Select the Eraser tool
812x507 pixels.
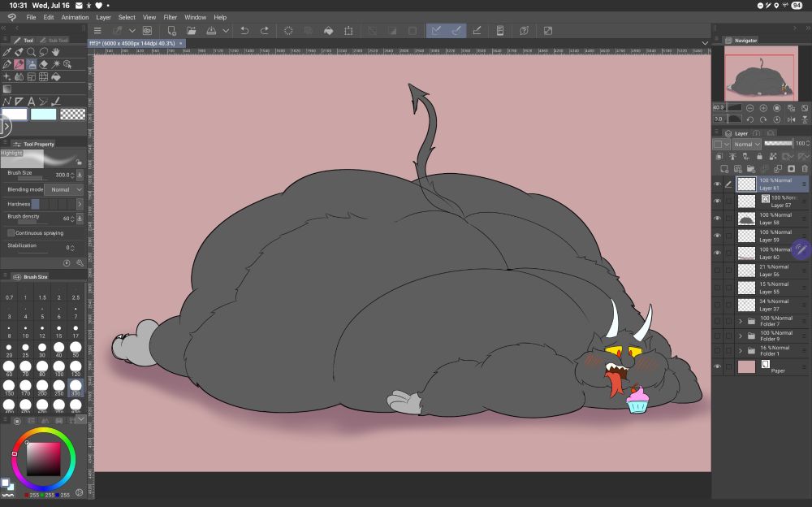(x=44, y=64)
